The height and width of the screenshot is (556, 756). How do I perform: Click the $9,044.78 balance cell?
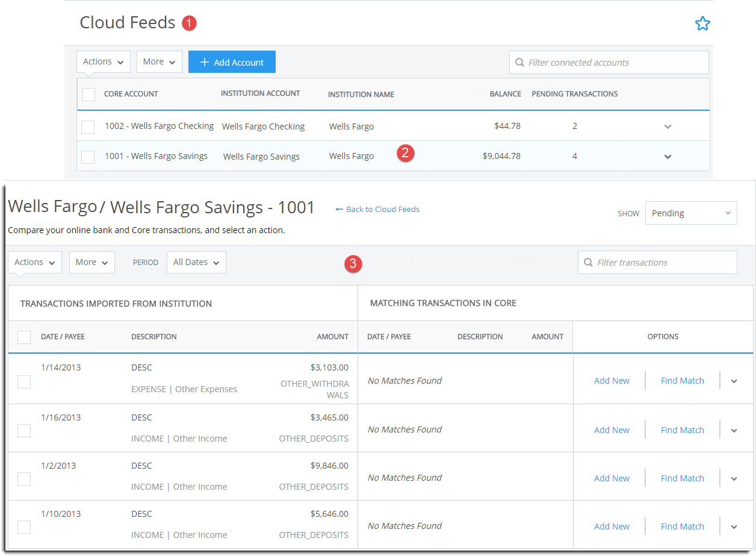click(x=501, y=156)
